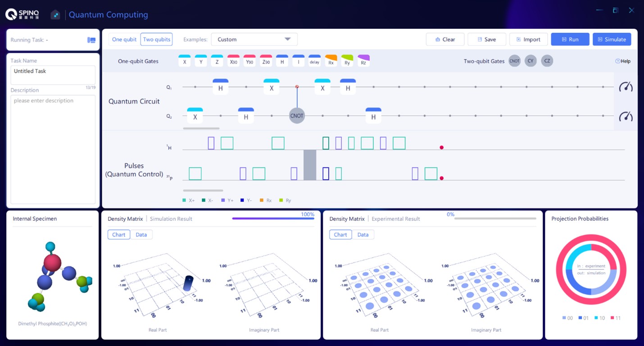
Task: Select the H gate before CNOT on Q2
Action: point(246,116)
